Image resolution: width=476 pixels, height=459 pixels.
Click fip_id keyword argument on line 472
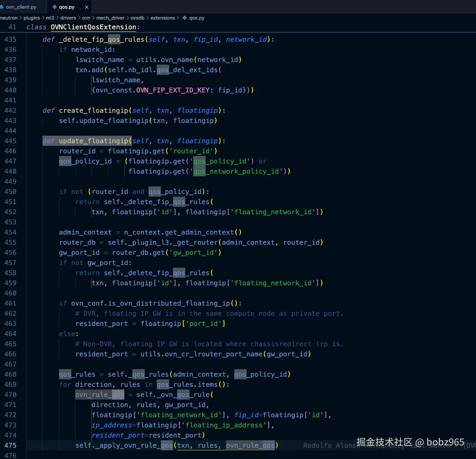coord(246,415)
